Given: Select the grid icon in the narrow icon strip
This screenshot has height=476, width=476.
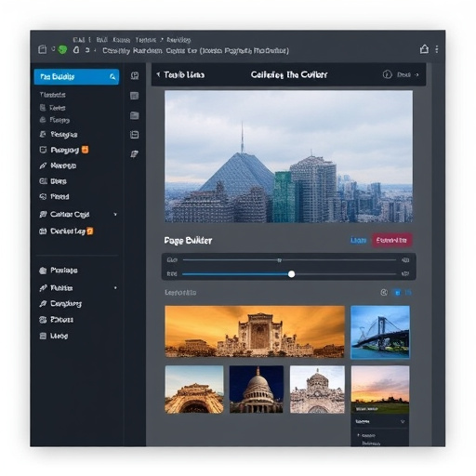Looking at the screenshot, I should (x=135, y=96).
